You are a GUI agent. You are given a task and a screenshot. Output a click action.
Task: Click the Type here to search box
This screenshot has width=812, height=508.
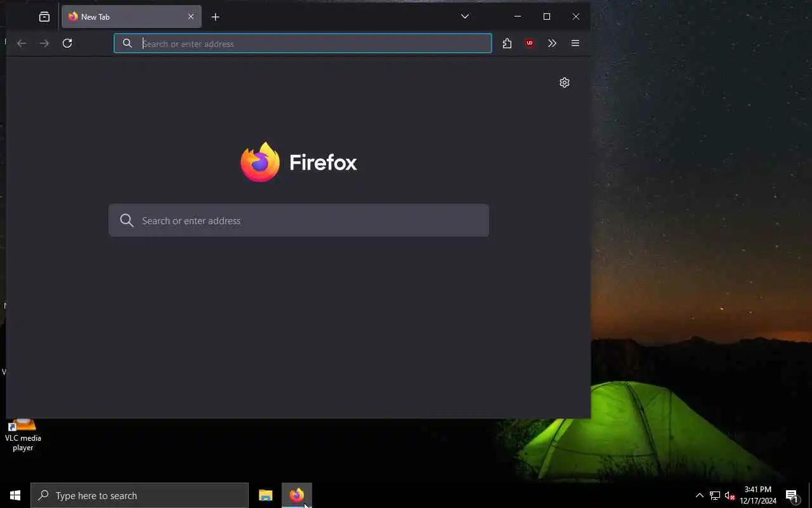[x=140, y=495]
